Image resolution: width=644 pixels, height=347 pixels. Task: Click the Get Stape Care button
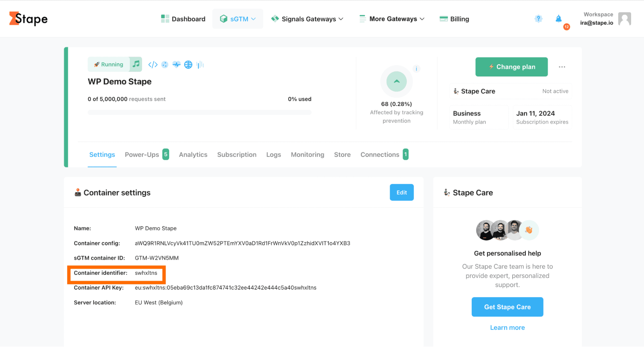coord(507,307)
